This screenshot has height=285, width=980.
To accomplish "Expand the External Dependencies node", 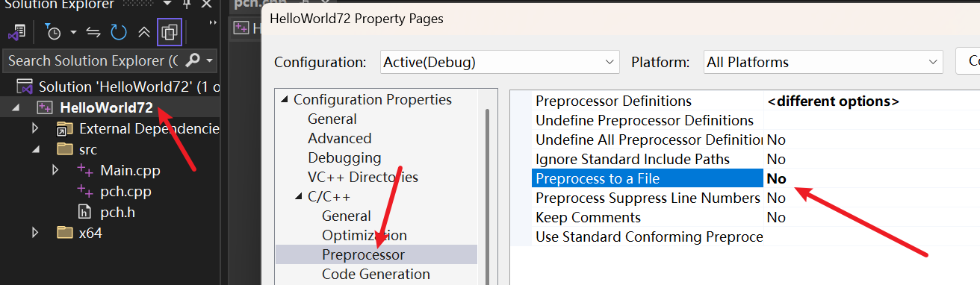I will [x=35, y=129].
